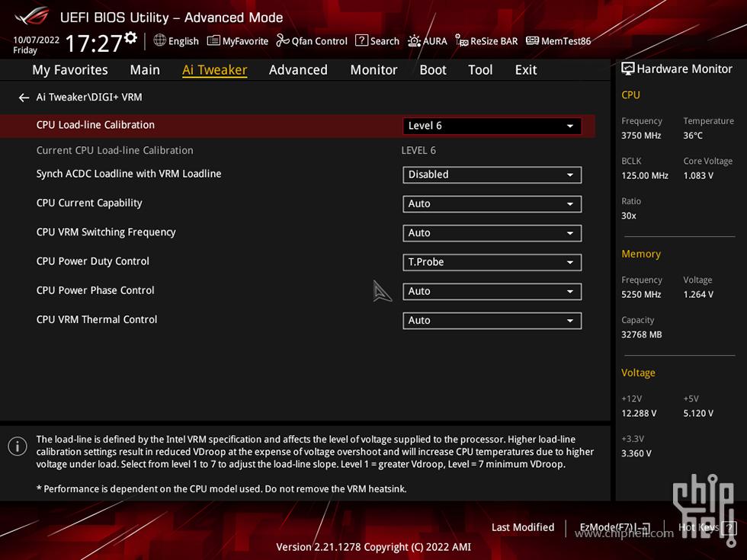Click the Search question mark icon

[361, 40]
